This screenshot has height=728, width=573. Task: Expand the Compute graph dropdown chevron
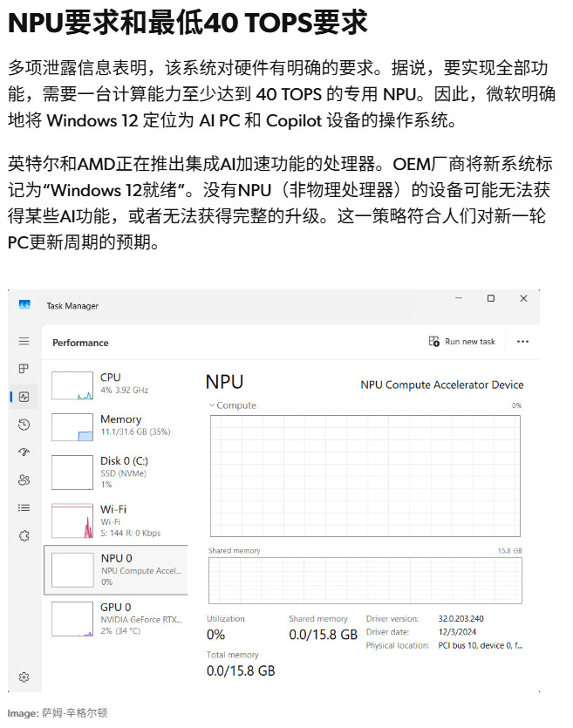pos(212,405)
